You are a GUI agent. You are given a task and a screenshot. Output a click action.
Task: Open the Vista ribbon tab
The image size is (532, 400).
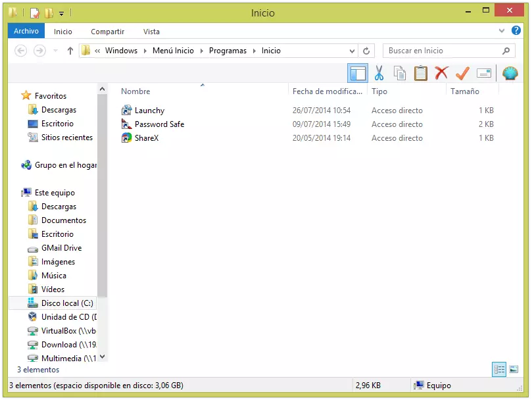(x=151, y=31)
